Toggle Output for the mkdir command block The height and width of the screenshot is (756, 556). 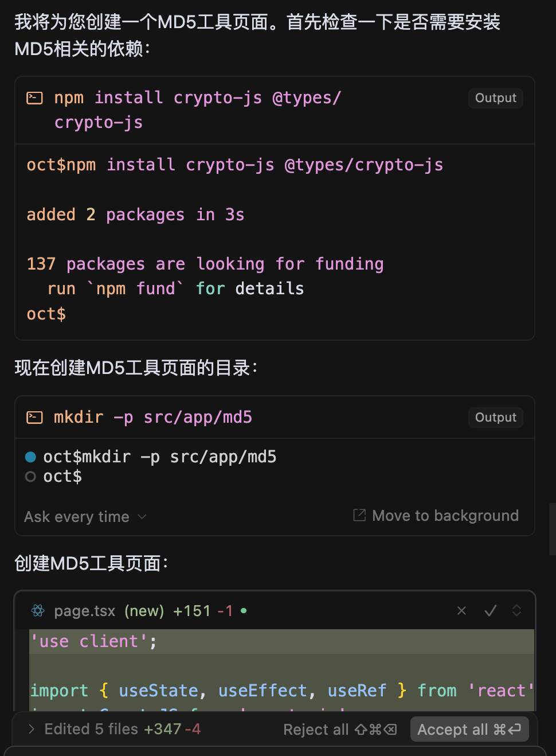tap(495, 418)
